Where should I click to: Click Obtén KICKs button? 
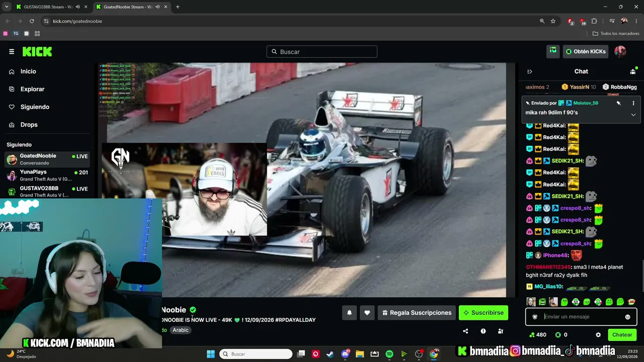(x=586, y=51)
